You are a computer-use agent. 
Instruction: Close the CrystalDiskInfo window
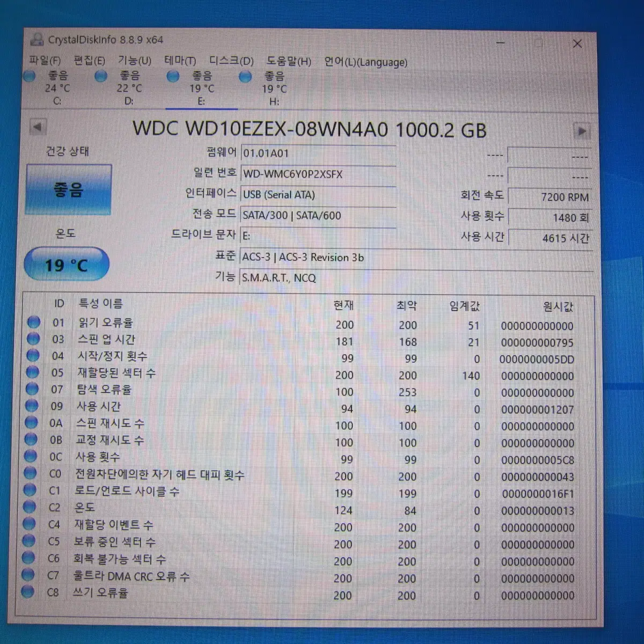577,43
